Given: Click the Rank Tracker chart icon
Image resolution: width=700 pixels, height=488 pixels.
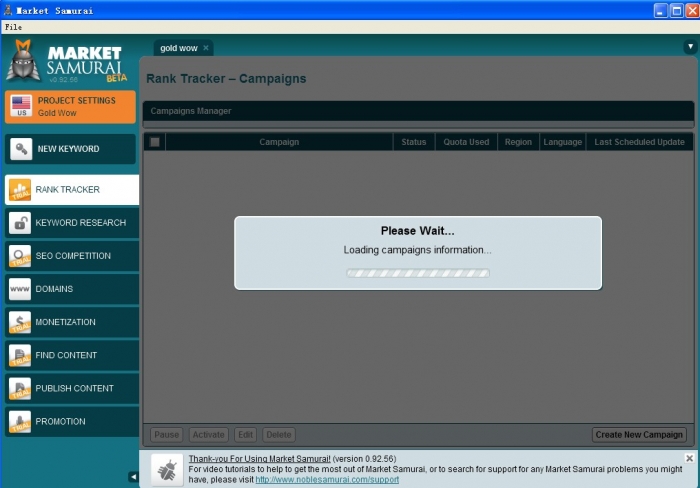Looking at the screenshot, I should 20,190.
